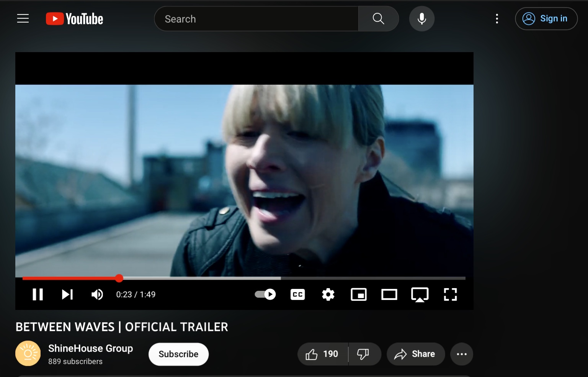Screen dimensions: 588x377
Task: Click the 889 subscribers text
Action: [75, 361]
